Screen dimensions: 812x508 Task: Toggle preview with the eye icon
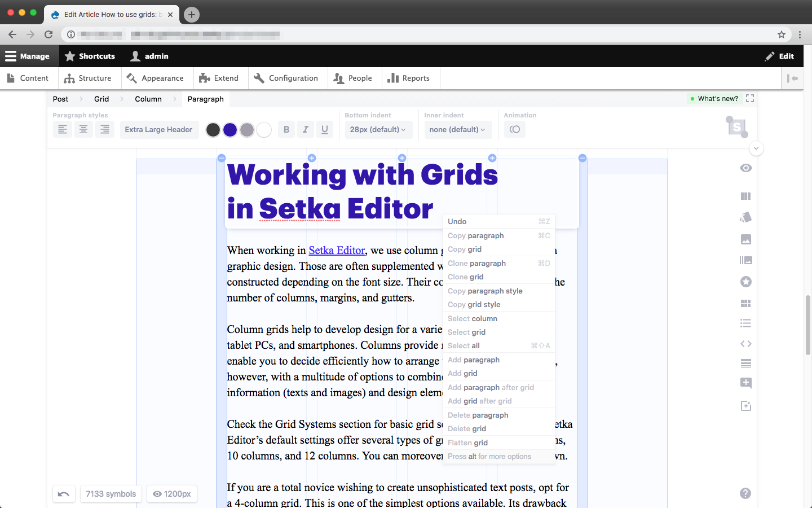tap(746, 168)
